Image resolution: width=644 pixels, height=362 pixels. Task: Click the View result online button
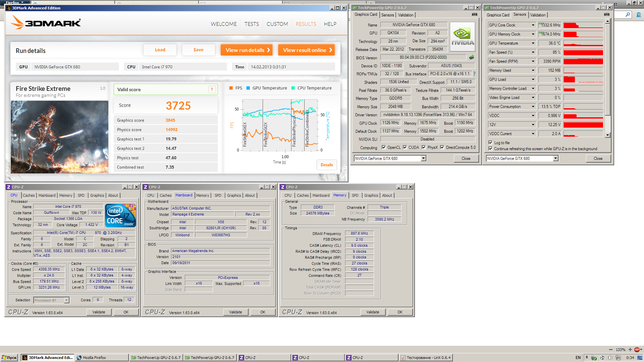pos(306,50)
